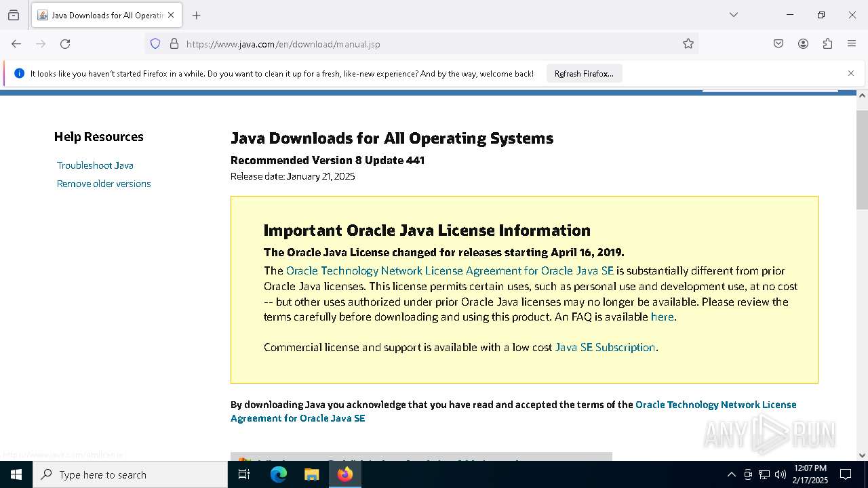This screenshot has height=488, width=868.
Task: Open the taskbar clock and date
Action: click(810, 474)
